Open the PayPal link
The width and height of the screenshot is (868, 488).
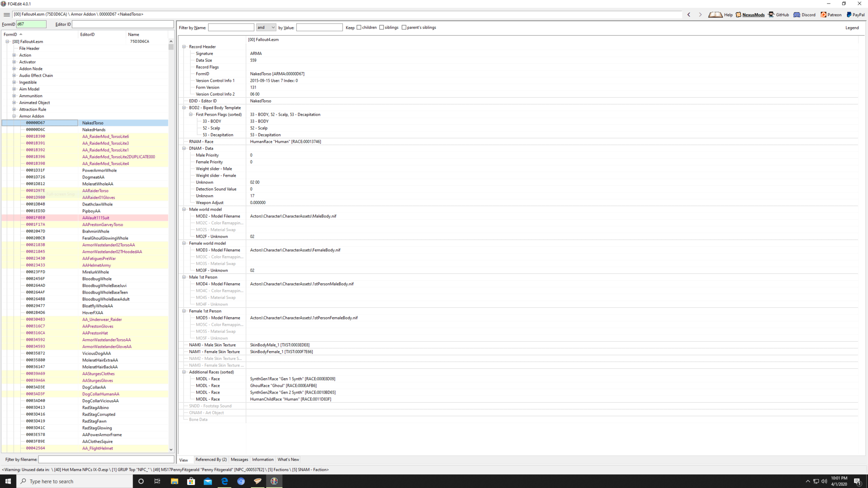pyautogui.click(x=855, y=14)
